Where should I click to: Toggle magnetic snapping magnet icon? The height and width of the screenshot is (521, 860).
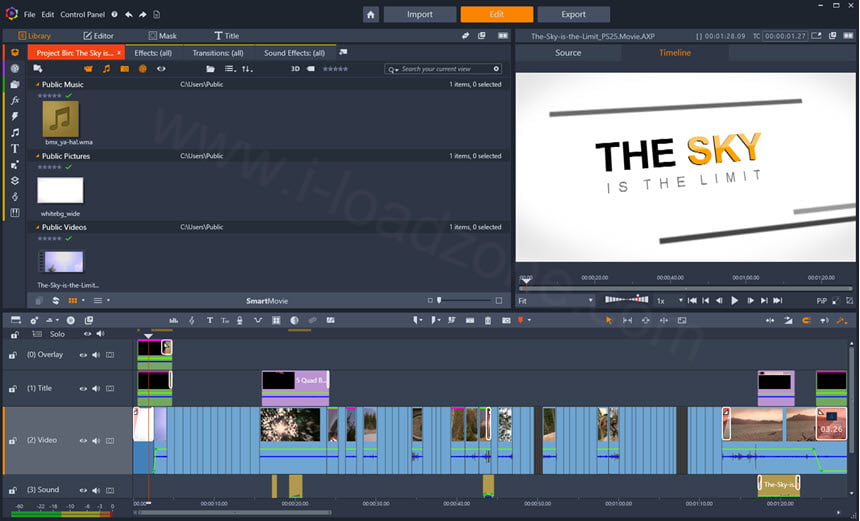[806, 320]
